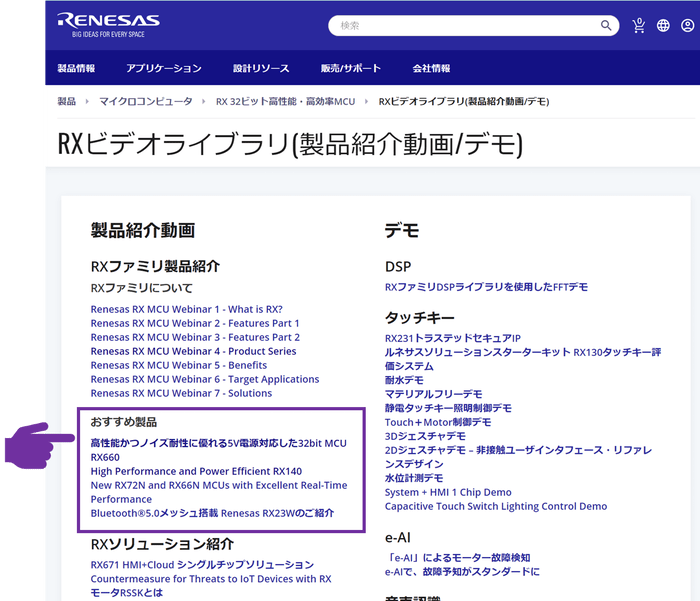Open System + HMI 1 Chip Demo
Viewport: 700px width, 601px height.
click(448, 492)
